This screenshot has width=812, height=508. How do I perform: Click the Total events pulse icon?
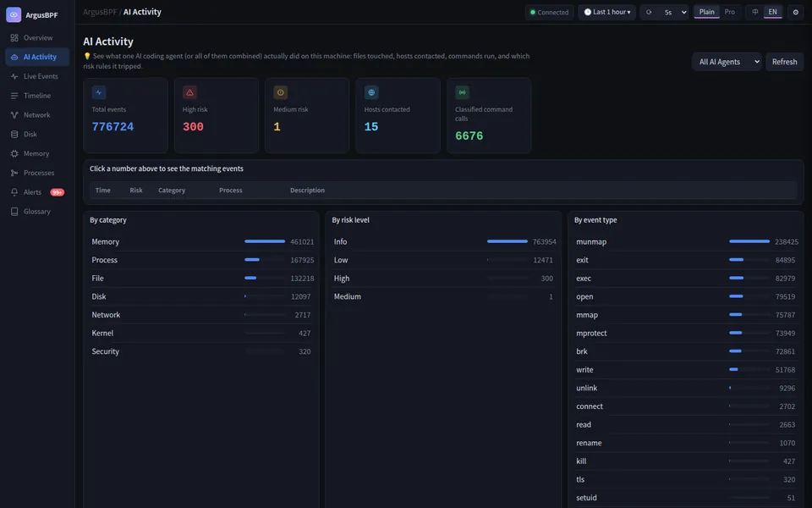point(99,92)
